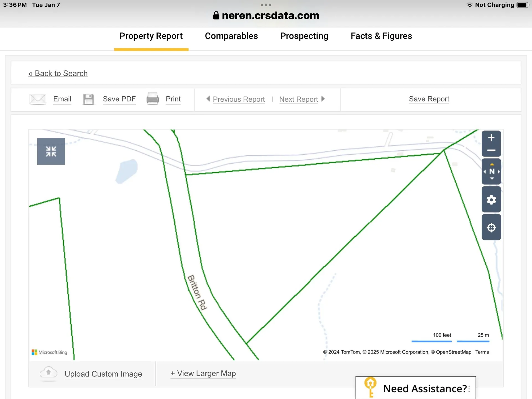The height and width of the screenshot is (399, 532).
Task: Zoom out on the map
Action: point(491,150)
